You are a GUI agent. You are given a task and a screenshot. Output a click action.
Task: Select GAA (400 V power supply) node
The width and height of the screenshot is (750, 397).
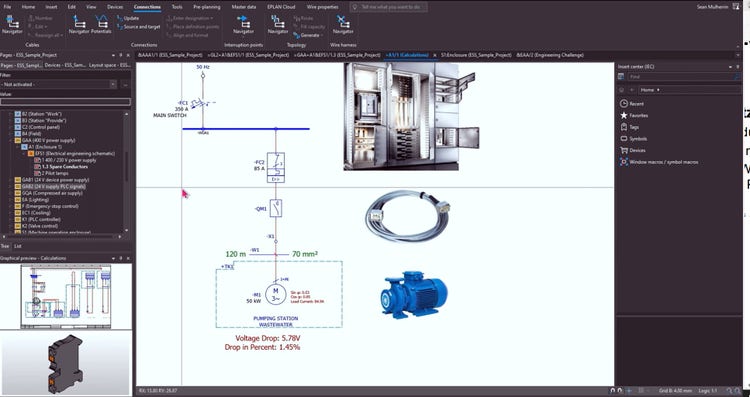[x=48, y=140]
